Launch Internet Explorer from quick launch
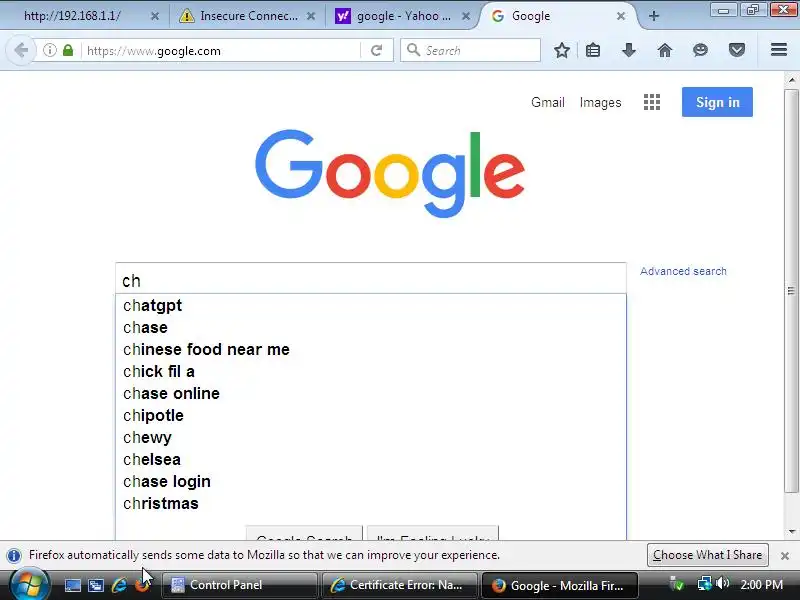Screen dimensions: 800x600 pos(119,585)
